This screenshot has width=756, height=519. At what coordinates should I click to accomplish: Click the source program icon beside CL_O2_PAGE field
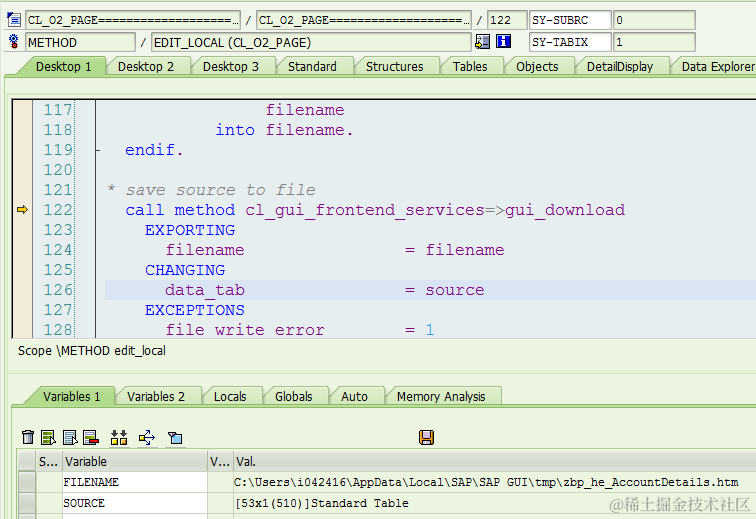(14, 20)
